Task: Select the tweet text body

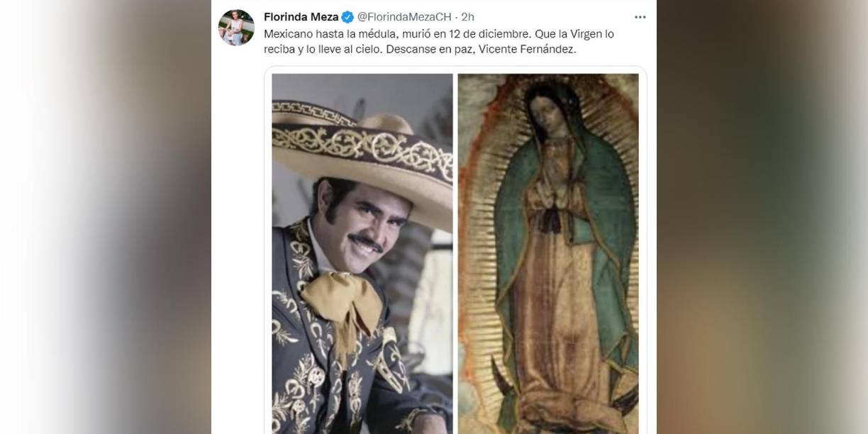Action: coord(440,40)
